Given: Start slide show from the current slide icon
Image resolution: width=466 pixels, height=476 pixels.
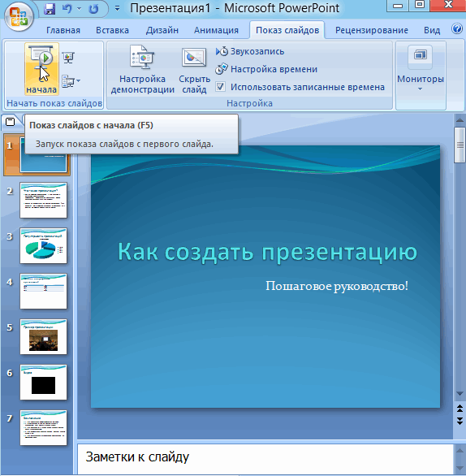Looking at the screenshot, I should (x=68, y=58).
